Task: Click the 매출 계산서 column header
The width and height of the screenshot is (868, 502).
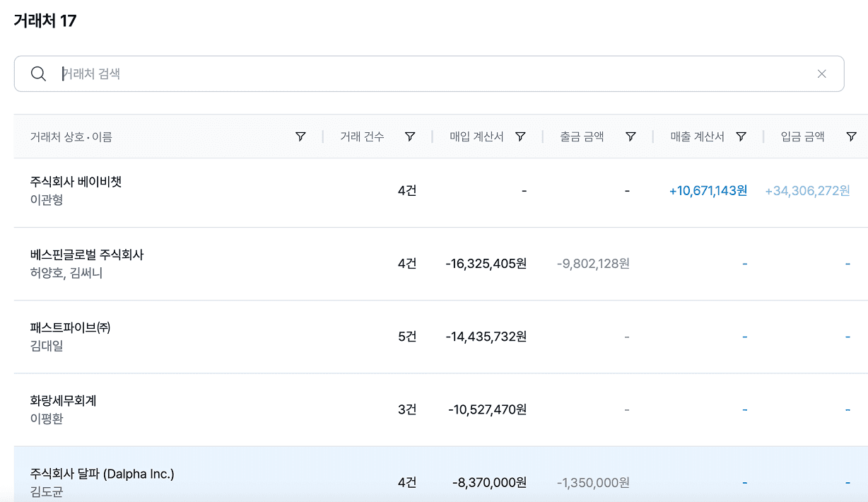Action: (x=697, y=136)
